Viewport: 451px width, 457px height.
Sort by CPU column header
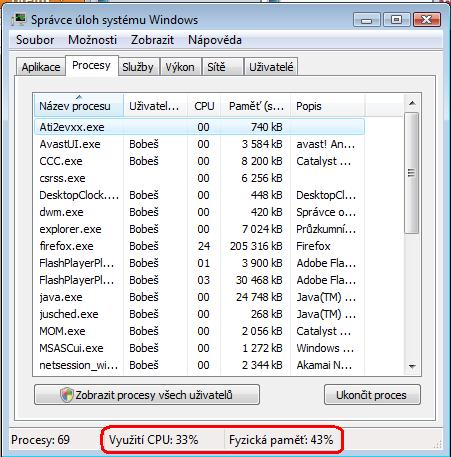pos(204,106)
